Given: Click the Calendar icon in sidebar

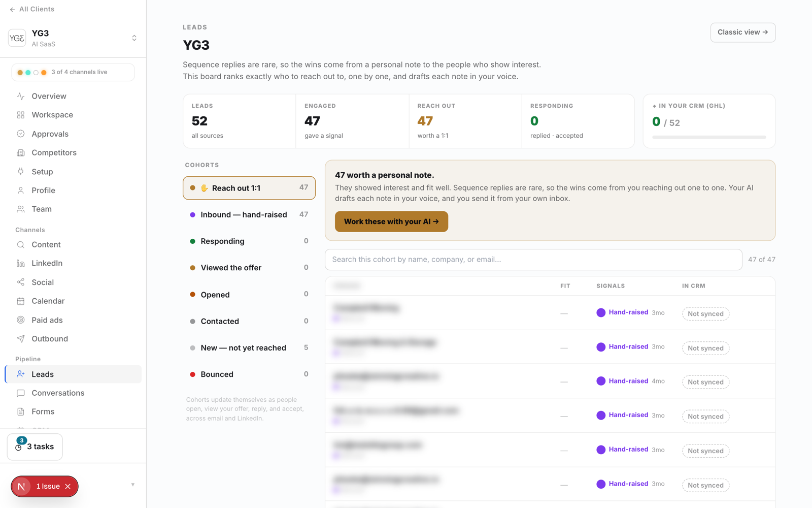Looking at the screenshot, I should point(21,301).
